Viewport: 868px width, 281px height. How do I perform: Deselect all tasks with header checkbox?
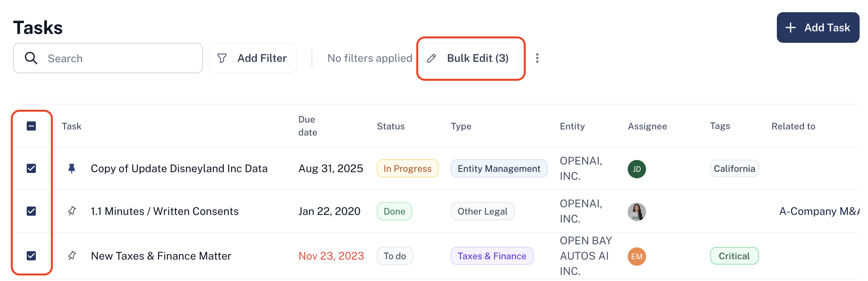(31, 126)
